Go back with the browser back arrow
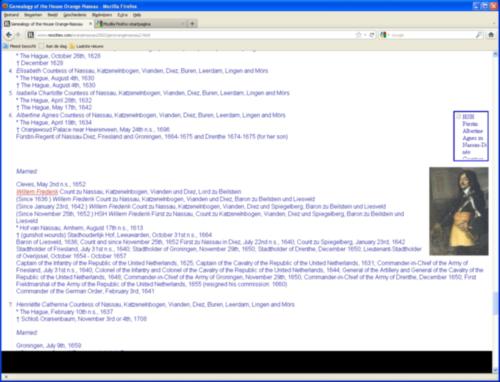 [x=9, y=35]
